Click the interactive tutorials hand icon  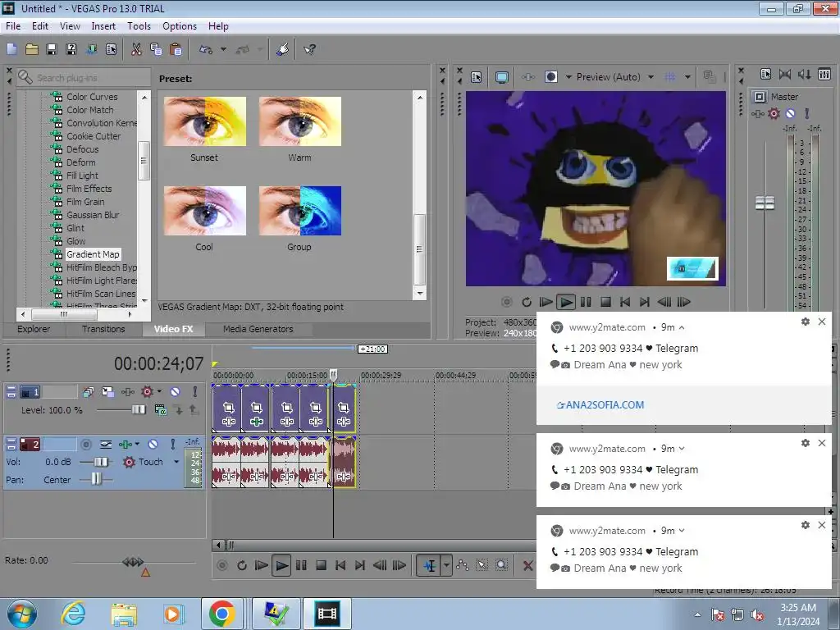[282, 49]
